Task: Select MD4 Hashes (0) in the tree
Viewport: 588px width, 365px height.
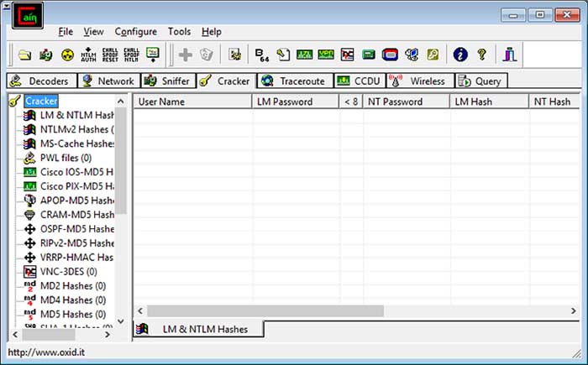Action: [x=73, y=300]
